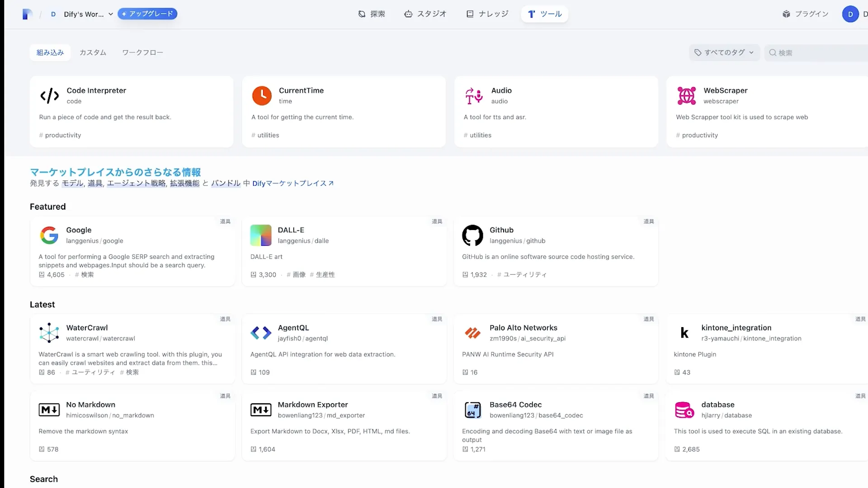The width and height of the screenshot is (868, 488).
Task: Open the すべてのタグ filter dropdown
Action: pos(724,52)
